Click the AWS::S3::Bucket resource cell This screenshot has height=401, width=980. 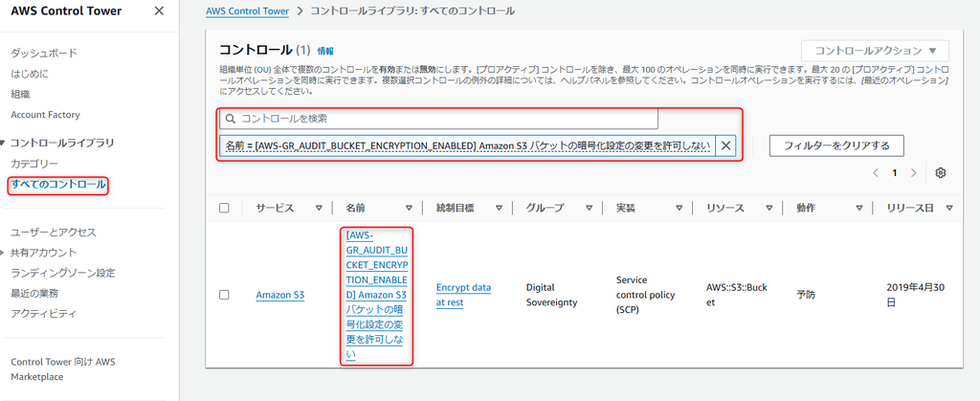tap(736, 295)
